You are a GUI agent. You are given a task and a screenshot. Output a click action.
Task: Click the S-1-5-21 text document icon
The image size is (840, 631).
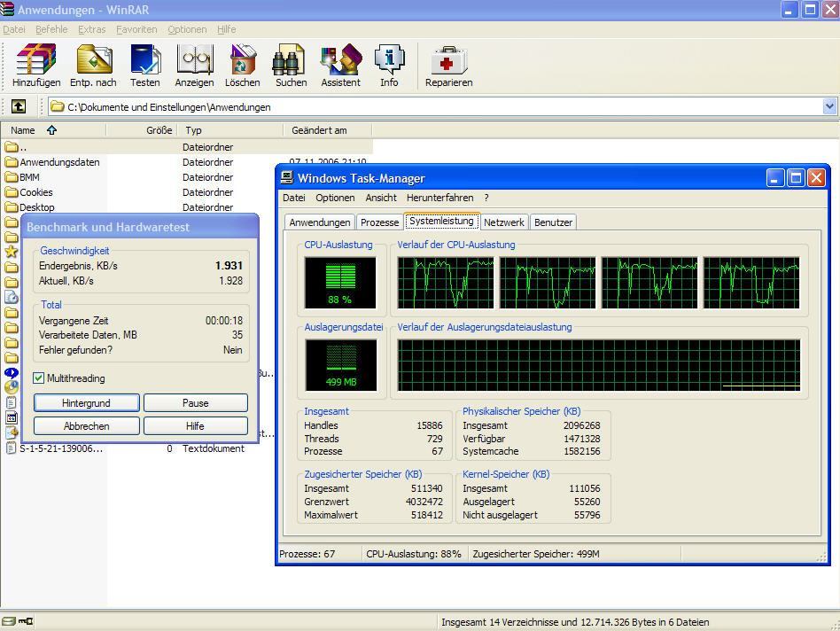coord(12,448)
